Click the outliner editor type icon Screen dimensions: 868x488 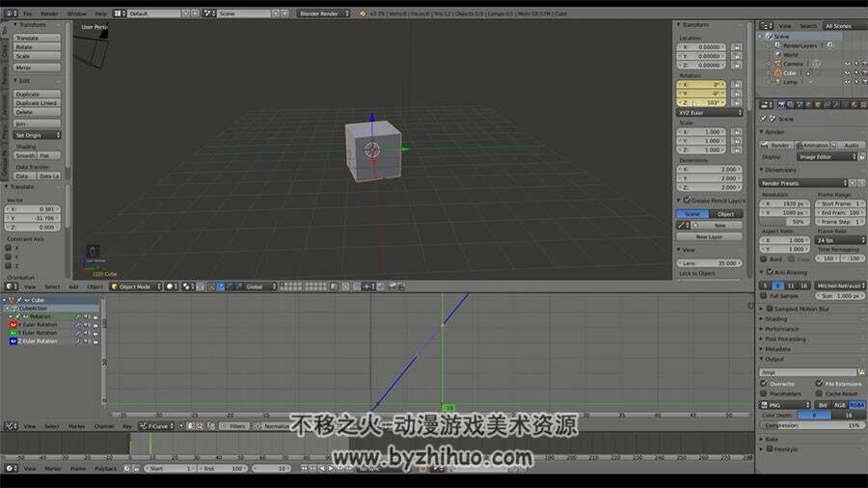tap(766, 26)
